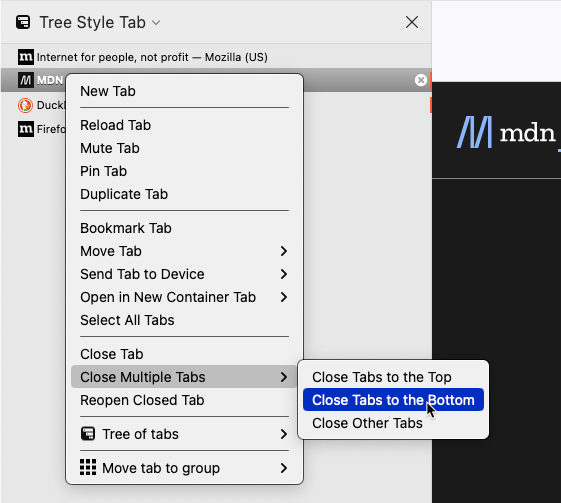Expand the Move Tab submenu arrow
The height and width of the screenshot is (503, 561).
tap(284, 251)
